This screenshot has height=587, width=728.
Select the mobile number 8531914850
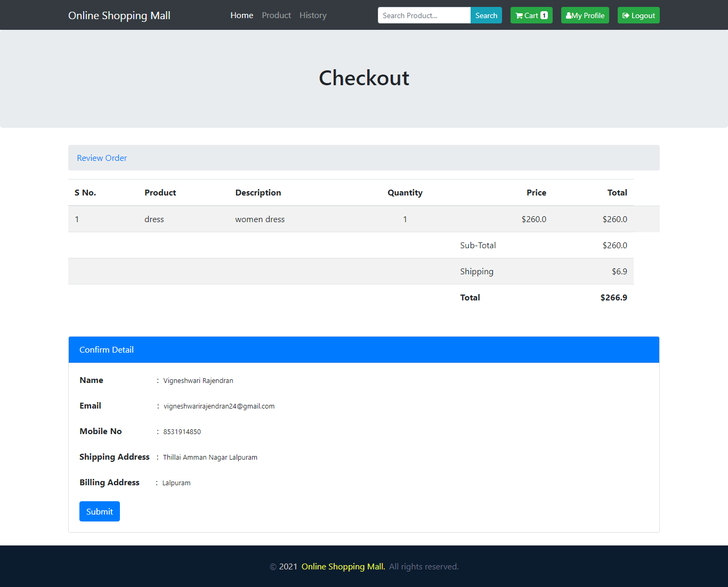pos(182,431)
